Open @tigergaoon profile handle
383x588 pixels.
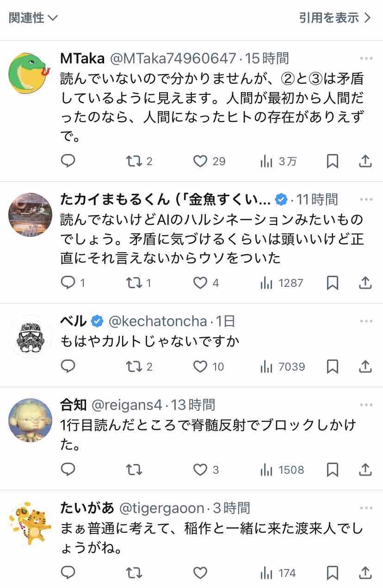pyautogui.click(x=161, y=508)
